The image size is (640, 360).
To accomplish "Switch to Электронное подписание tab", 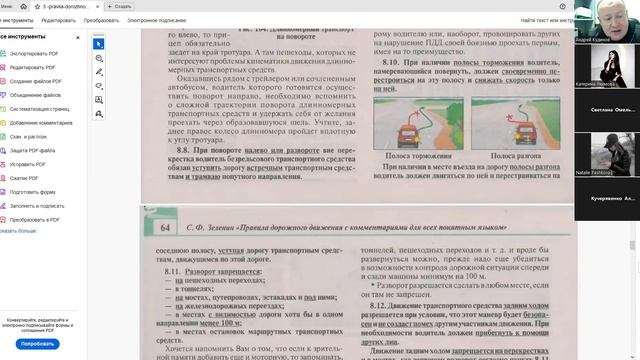I will pos(157,20).
